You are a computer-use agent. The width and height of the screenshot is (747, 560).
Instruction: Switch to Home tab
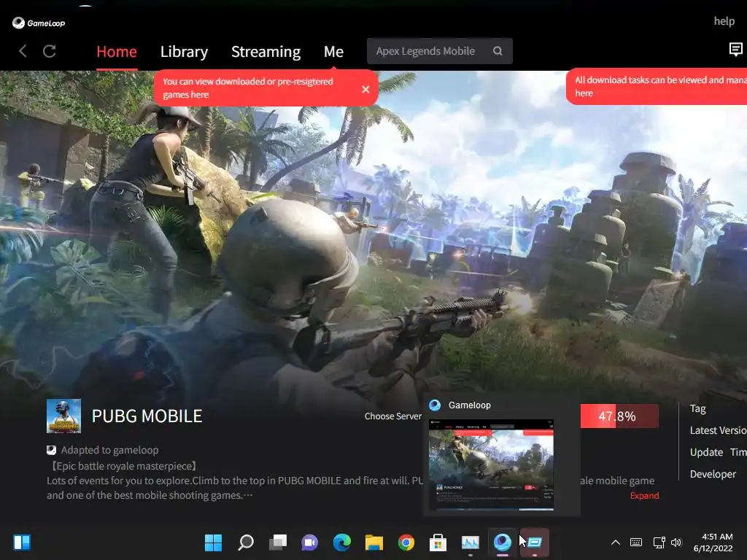[x=117, y=52]
